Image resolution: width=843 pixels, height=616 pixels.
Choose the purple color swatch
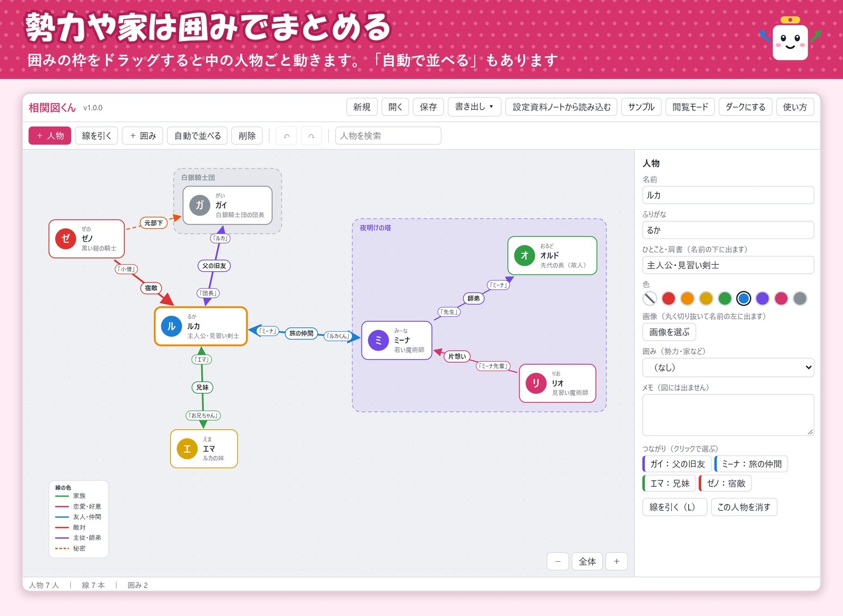click(x=762, y=299)
